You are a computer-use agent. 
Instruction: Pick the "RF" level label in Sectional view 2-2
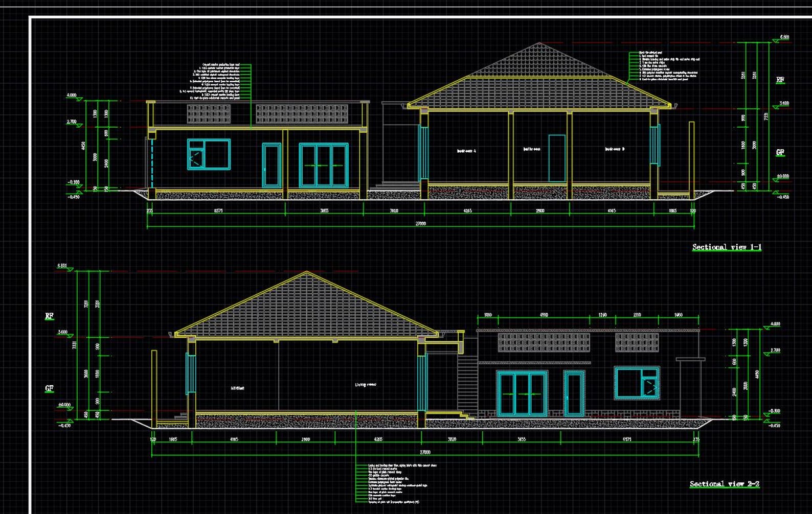(49, 316)
